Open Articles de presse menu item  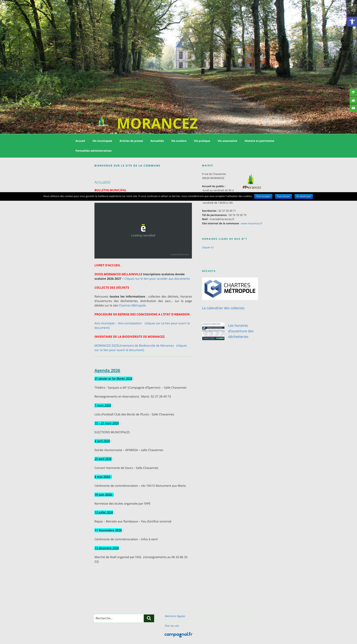(x=131, y=141)
